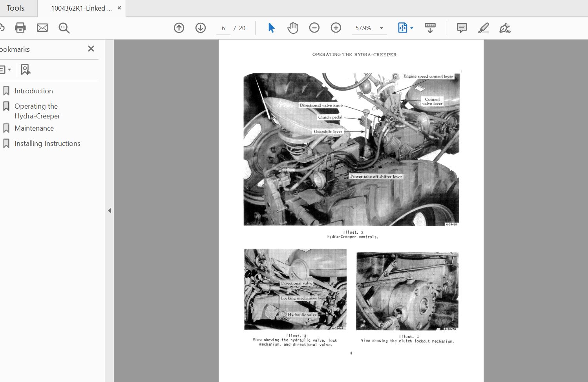Click the page number input field
The image size is (588, 382).
click(223, 28)
